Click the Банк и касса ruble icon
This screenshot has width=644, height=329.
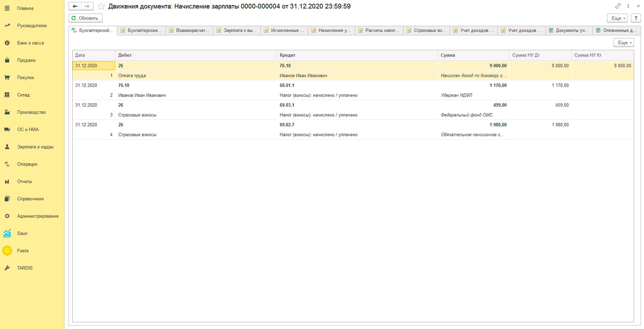tap(7, 43)
